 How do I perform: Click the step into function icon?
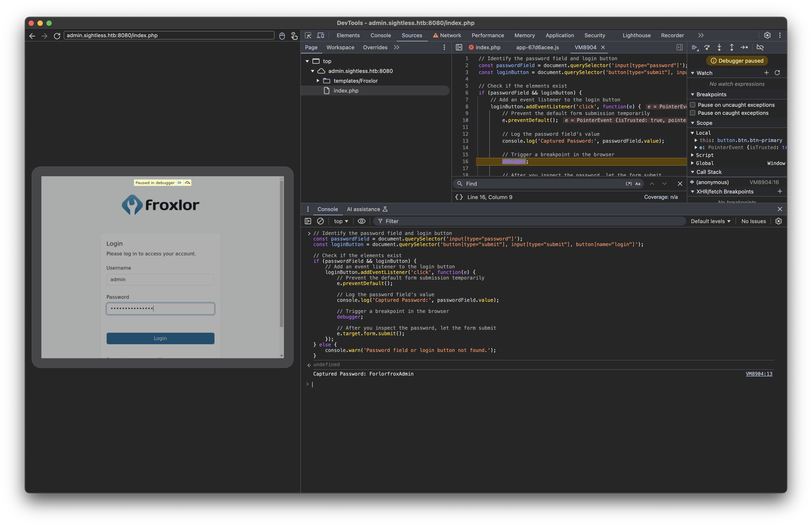pos(719,47)
